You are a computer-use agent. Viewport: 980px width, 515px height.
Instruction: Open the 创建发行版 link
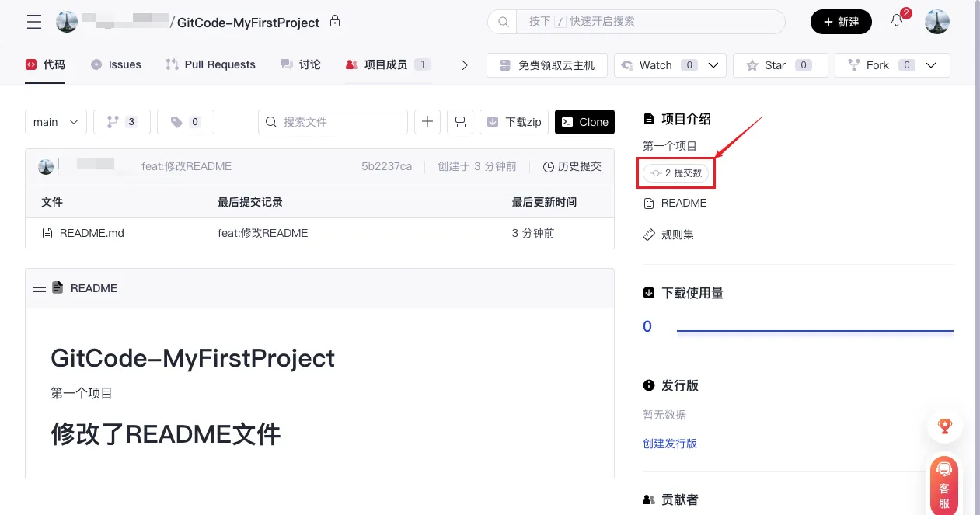point(670,444)
